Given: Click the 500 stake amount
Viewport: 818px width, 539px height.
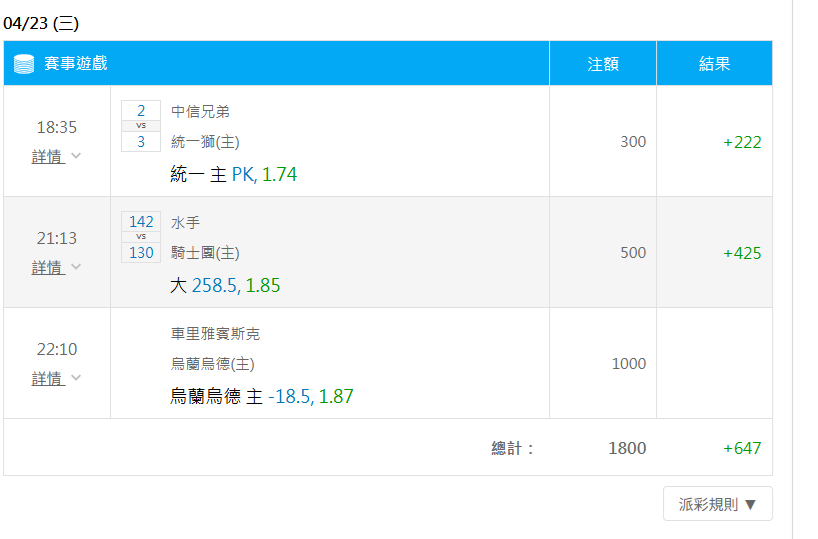Looking at the screenshot, I should click(x=633, y=253).
